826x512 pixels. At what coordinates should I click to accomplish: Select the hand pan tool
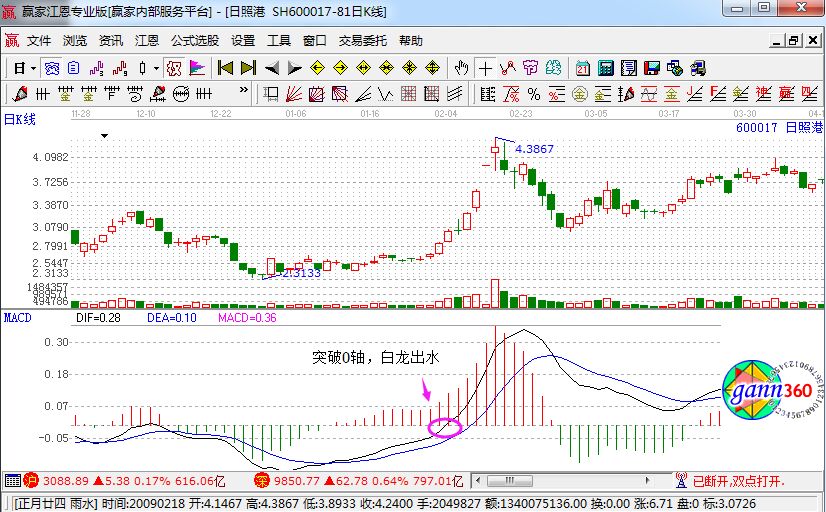click(x=461, y=68)
